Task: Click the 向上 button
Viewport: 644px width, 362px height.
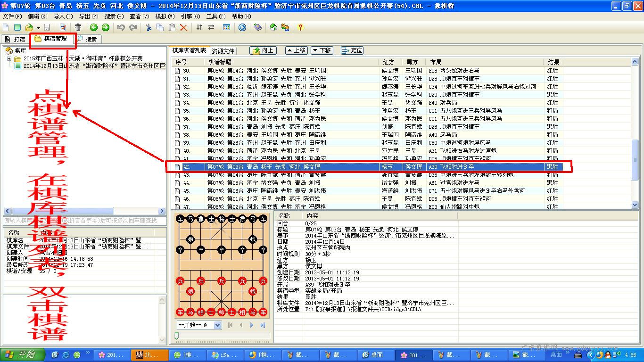Action: click(x=263, y=50)
